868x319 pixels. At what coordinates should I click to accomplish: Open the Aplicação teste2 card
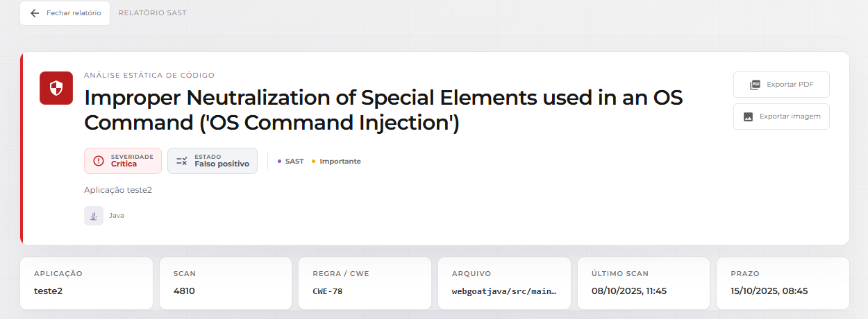click(x=86, y=284)
